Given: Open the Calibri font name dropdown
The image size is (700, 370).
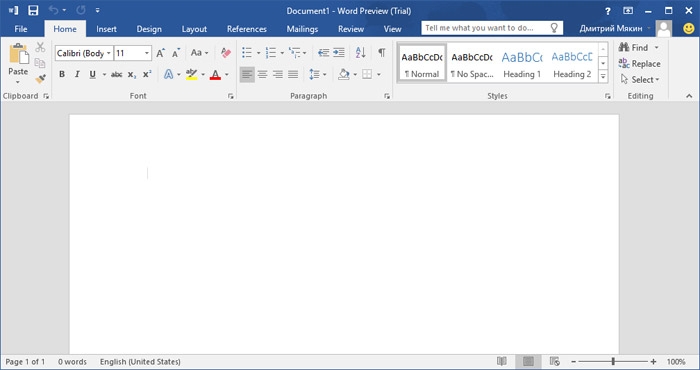Looking at the screenshot, I should click(108, 53).
